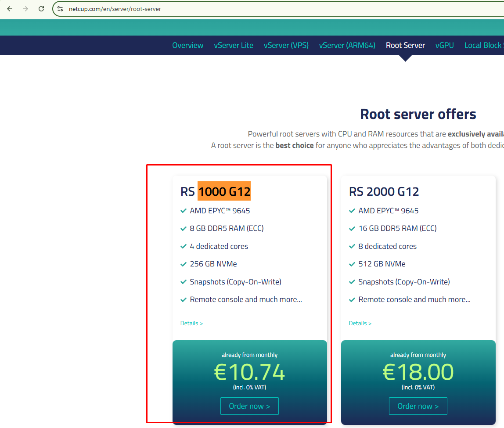Click the checkmark next to 8 dedicated cores

tap(352, 247)
